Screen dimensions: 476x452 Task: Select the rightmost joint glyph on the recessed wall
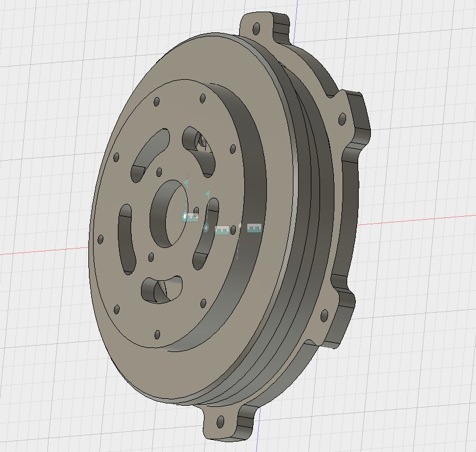tap(254, 228)
